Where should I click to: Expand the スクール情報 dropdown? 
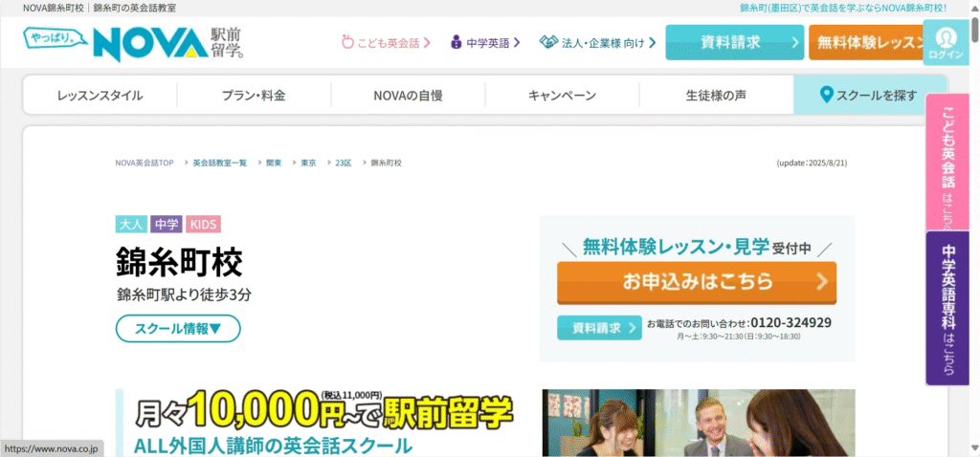pyautogui.click(x=178, y=329)
